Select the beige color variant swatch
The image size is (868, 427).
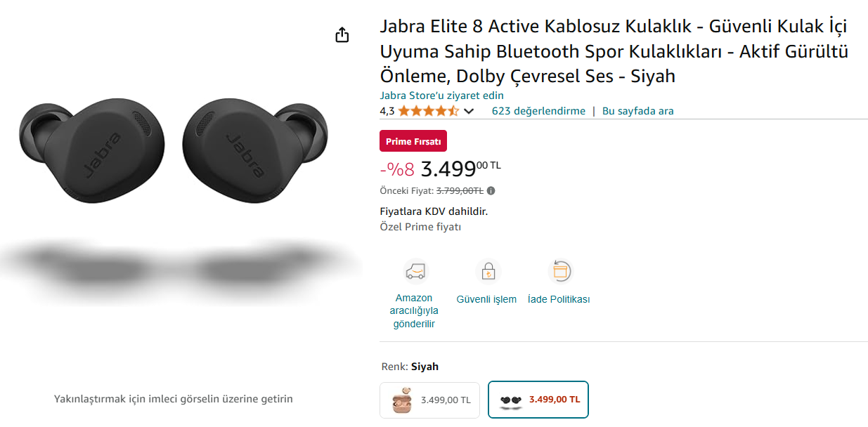430,400
